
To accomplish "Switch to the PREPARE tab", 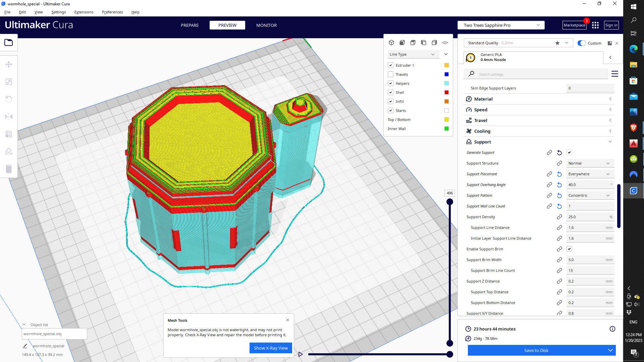I will (x=190, y=25).
